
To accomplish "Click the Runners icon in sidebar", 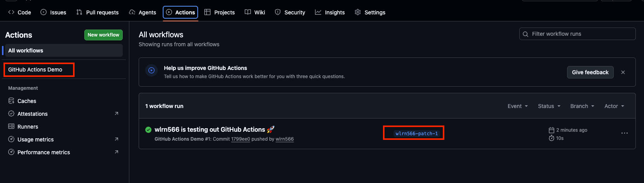I will pos(11,127).
